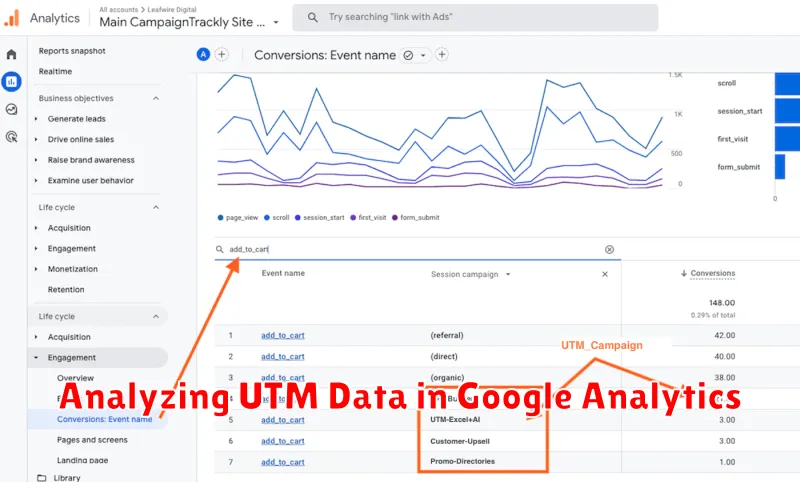The image size is (800, 482).
Task: Open Library in the sidebar
Action: (67, 478)
